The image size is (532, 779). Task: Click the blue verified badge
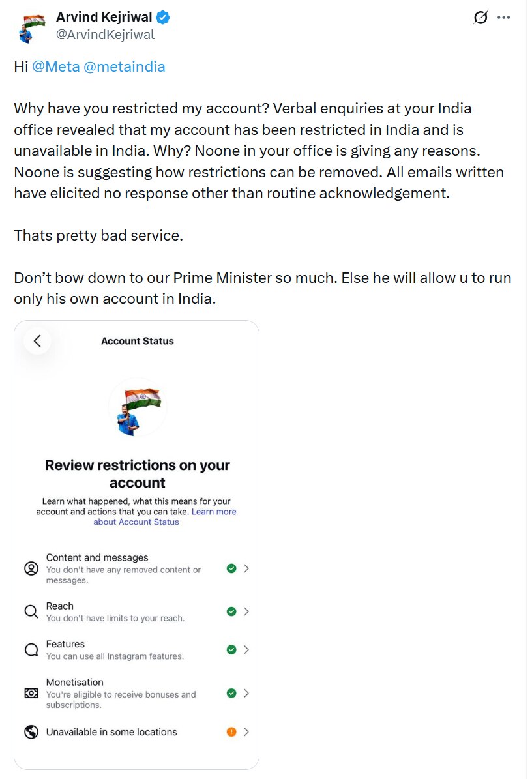(163, 18)
